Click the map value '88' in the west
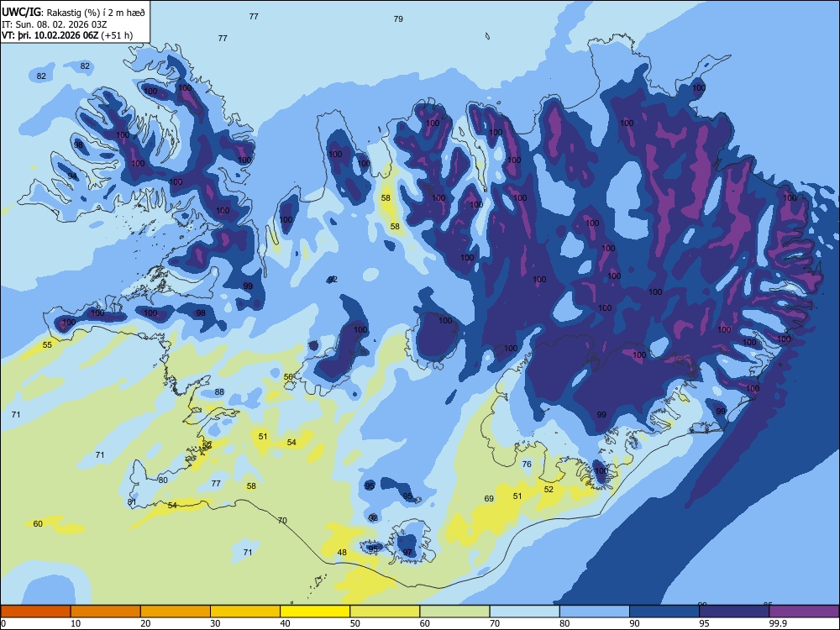This screenshot has width=840, height=630. (x=219, y=392)
